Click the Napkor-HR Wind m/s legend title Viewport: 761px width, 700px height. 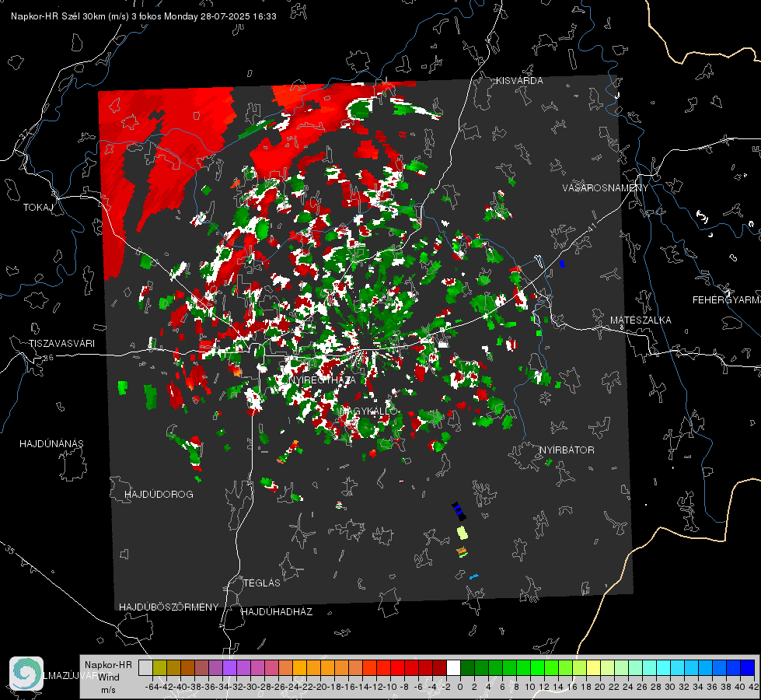tap(108, 677)
